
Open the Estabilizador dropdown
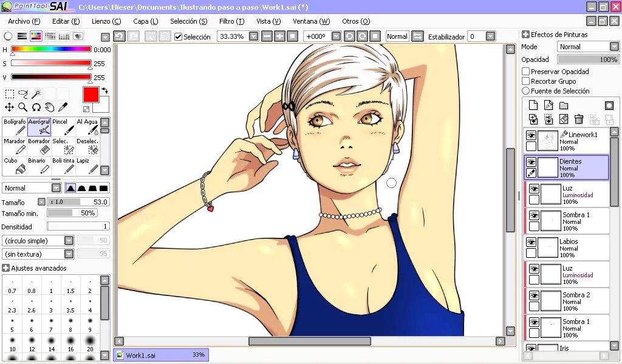(x=491, y=36)
